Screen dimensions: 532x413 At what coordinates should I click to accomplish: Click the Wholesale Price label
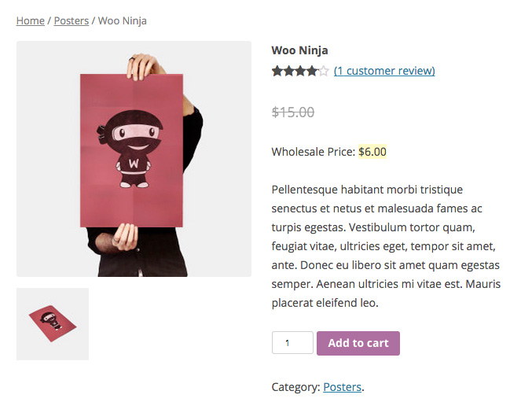pyautogui.click(x=314, y=152)
